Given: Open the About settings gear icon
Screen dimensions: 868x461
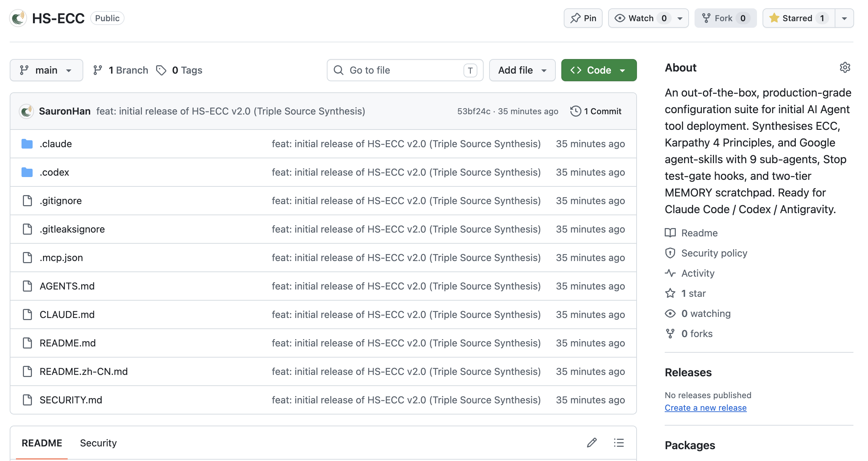Looking at the screenshot, I should coord(845,67).
